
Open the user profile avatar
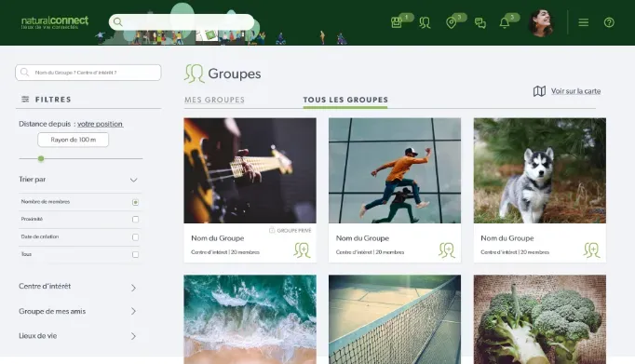coord(541,22)
